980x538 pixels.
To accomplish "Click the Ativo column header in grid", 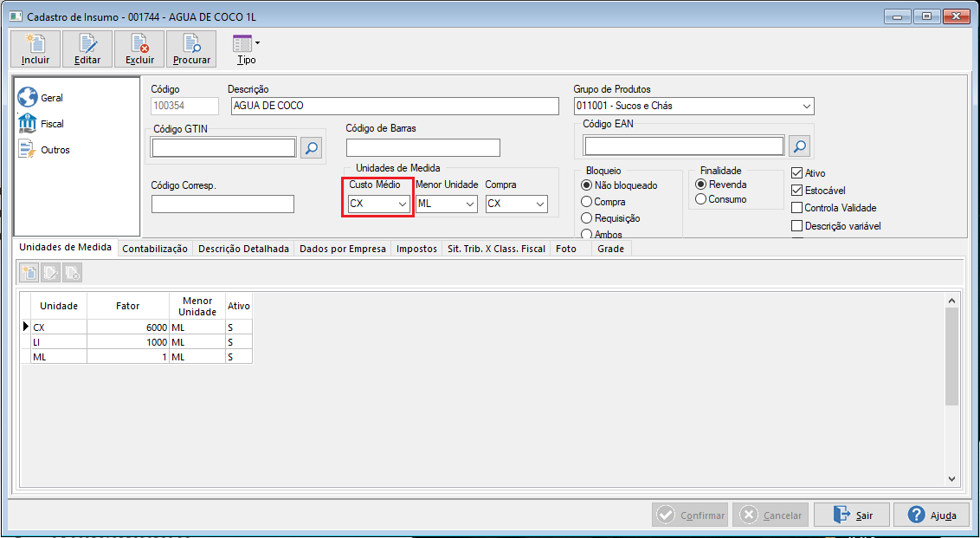I will pos(239,306).
